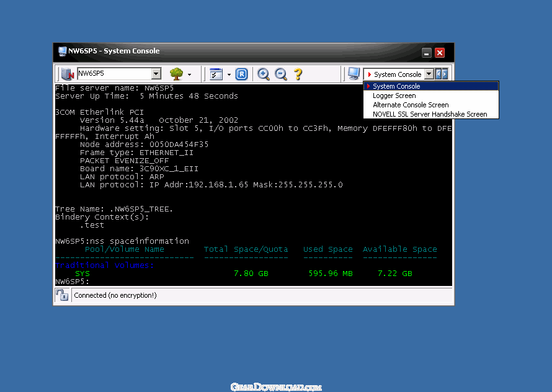Click the 'File server name: NW6SP5' line
This screenshot has width=552, height=392.
[x=114, y=88]
